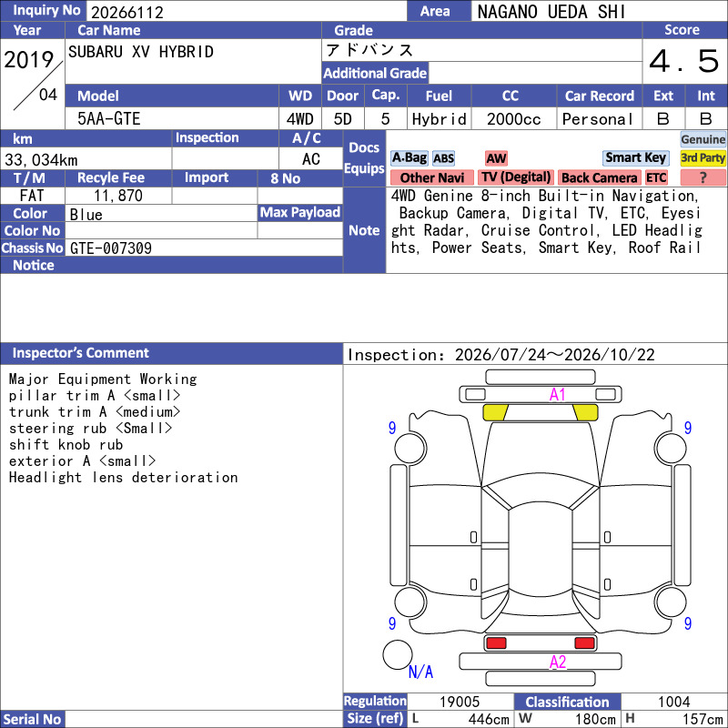Click the A-Bag equipment badge

tap(409, 157)
